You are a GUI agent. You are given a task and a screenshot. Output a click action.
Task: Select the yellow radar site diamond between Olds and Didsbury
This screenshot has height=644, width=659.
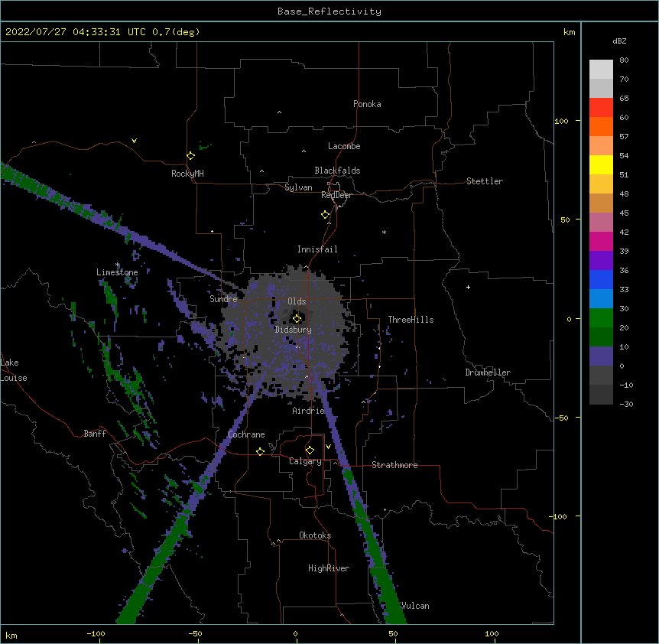[x=297, y=318]
